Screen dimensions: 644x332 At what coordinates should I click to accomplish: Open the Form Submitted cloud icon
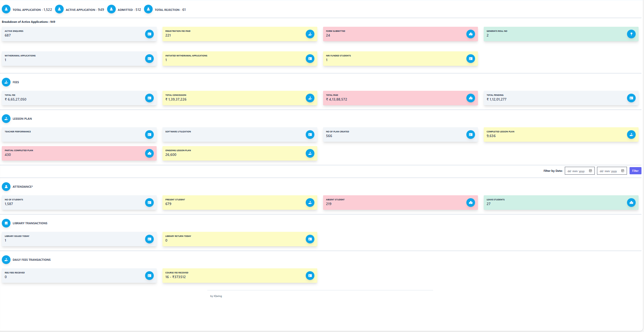[x=471, y=34]
